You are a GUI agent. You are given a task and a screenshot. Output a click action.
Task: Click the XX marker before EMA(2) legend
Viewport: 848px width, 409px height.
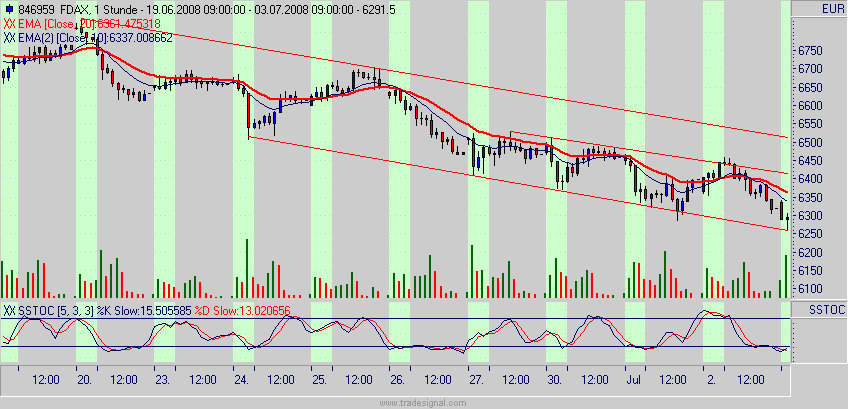pyautogui.click(x=9, y=37)
